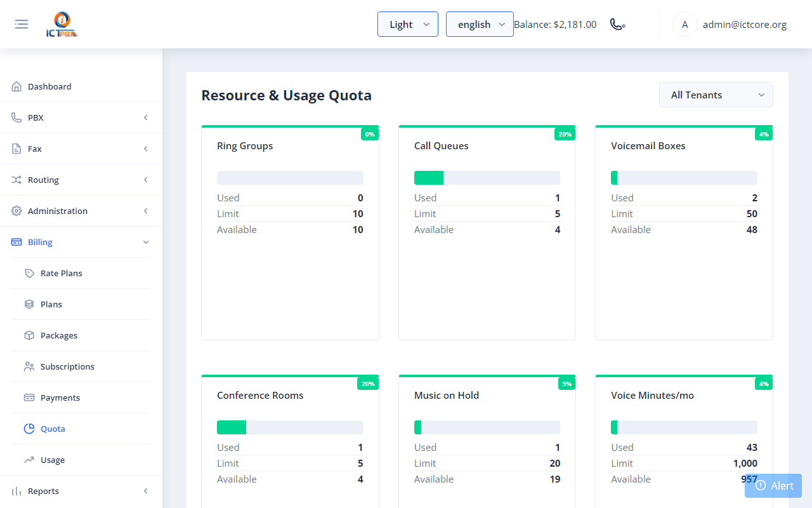Click the Fax document icon
Viewport: 812px width, 508px height.
[x=16, y=149]
